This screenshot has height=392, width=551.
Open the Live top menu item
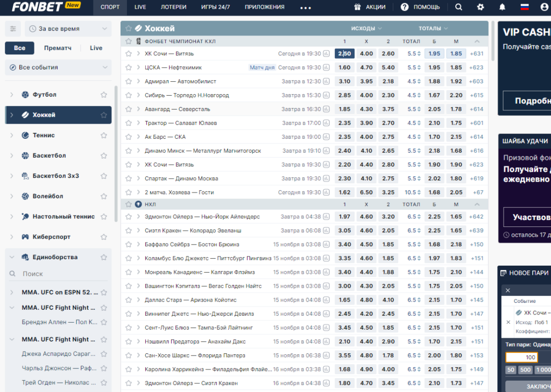click(x=140, y=7)
